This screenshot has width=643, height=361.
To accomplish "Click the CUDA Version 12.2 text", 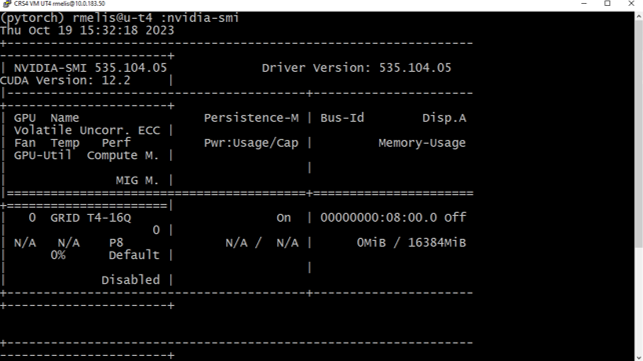I will pyautogui.click(x=65, y=80).
